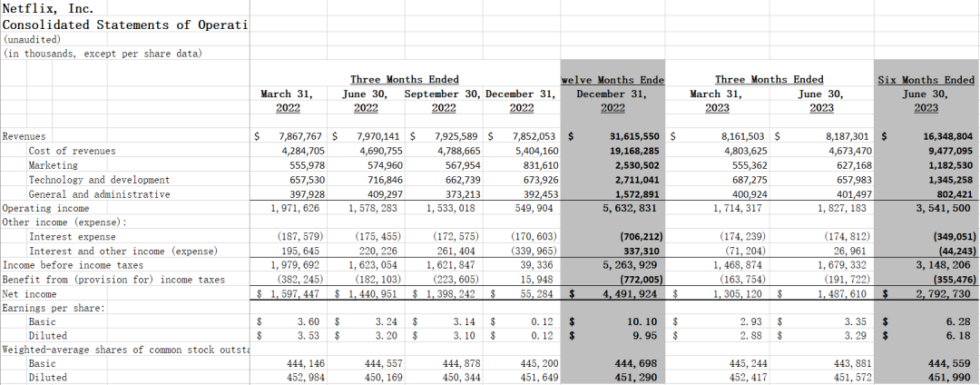Select the 'Interest expense' row label
This screenshot has height=385, width=980.
tap(72, 237)
